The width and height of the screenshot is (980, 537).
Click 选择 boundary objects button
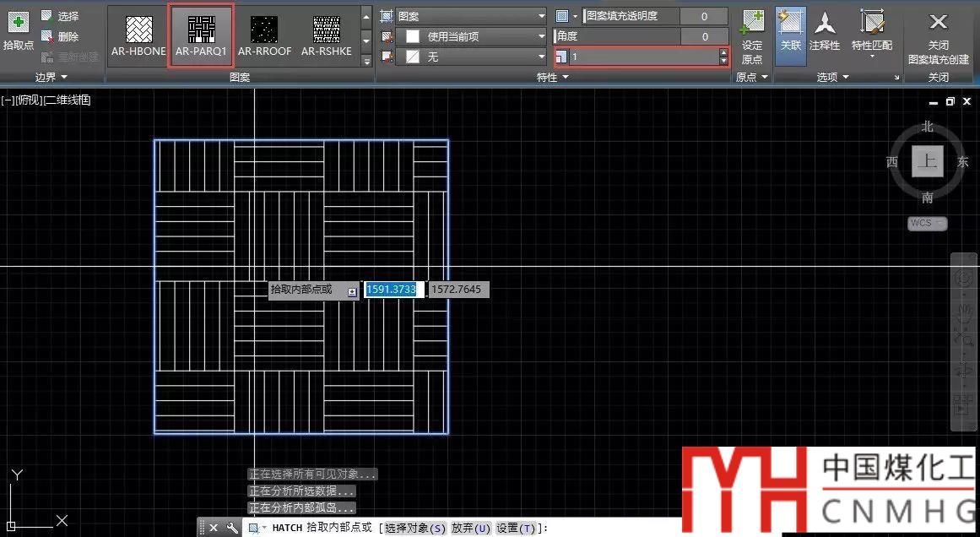point(61,16)
